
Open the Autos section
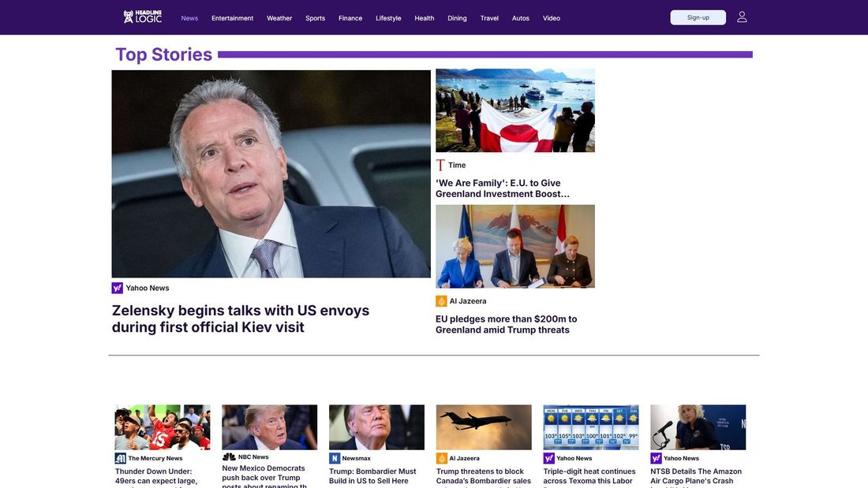520,18
